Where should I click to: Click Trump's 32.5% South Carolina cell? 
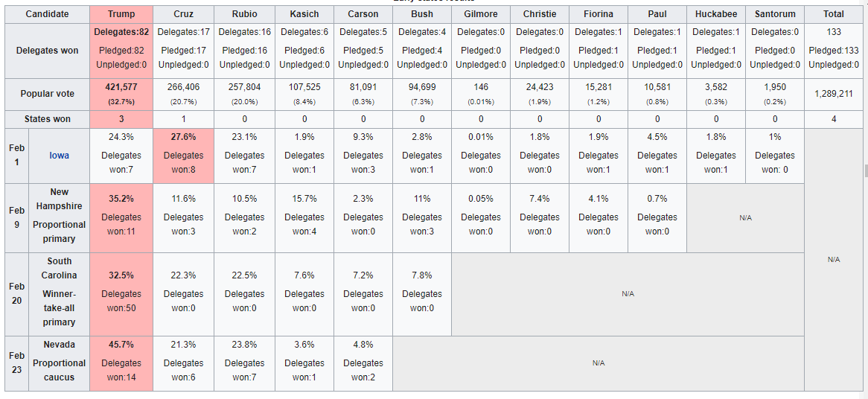(x=121, y=294)
